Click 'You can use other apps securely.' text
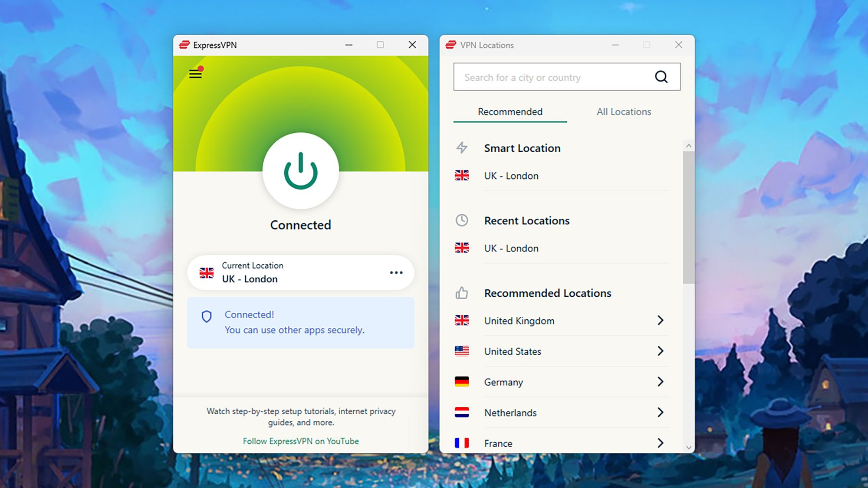Viewport: 868px width, 488px height. (294, 330)
